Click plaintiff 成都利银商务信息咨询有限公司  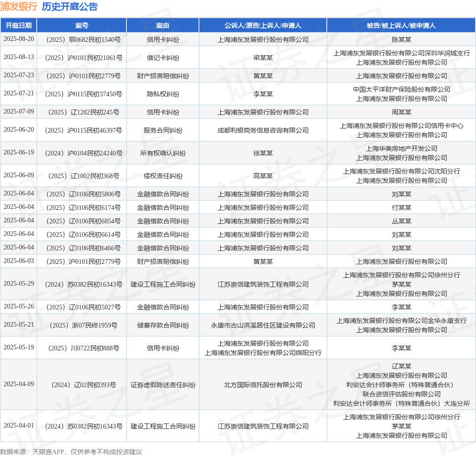click(x=263, y=130)
